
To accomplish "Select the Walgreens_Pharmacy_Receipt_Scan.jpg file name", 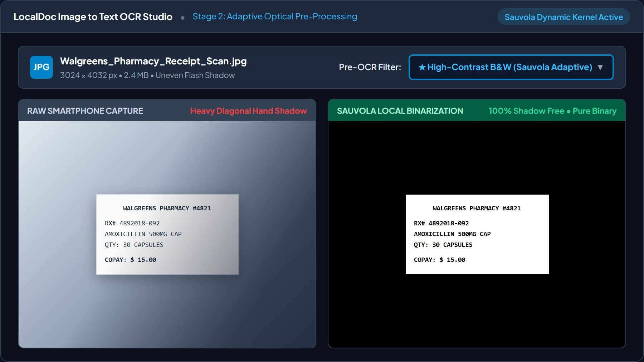I will tap(153, 61).
